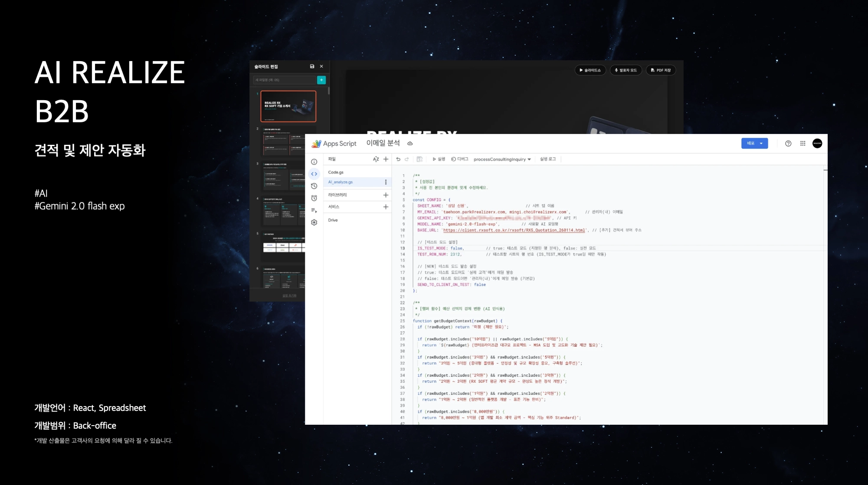
Task: Click the PDF 저장 button
Action: click(x=661, y=70)
